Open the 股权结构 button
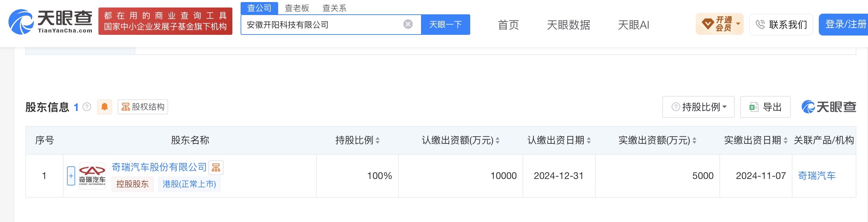Image resolution: width=868 pixels, height=222 pixels. click(x=143, y=107)
